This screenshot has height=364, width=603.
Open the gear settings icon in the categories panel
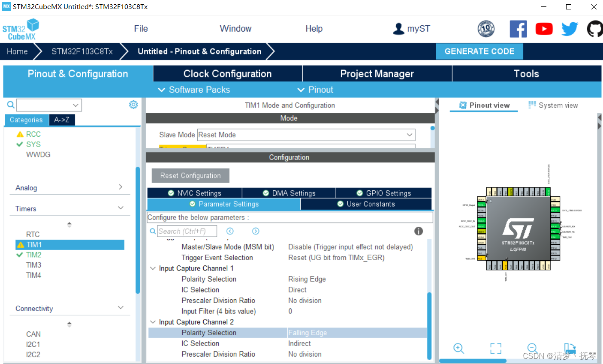[x=133, y=105]
